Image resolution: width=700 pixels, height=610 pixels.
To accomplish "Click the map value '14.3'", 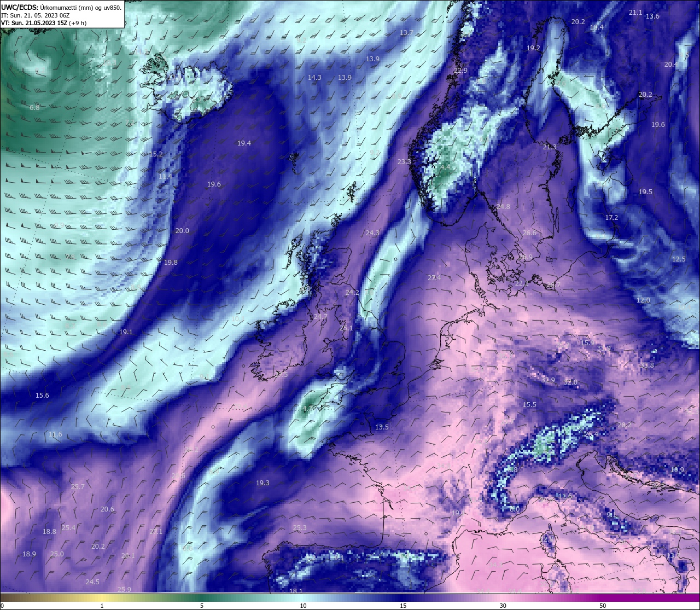I will click(314, 77).
